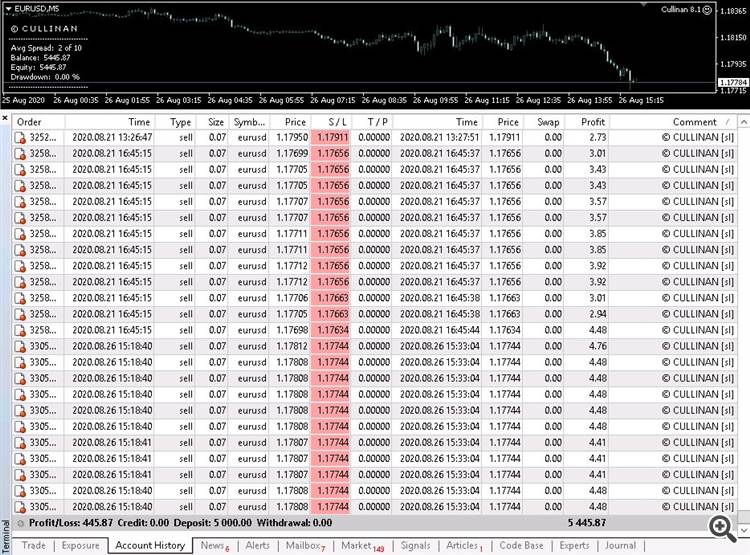
Task: Switch to the Alerts tab
Action: [257, 545]
